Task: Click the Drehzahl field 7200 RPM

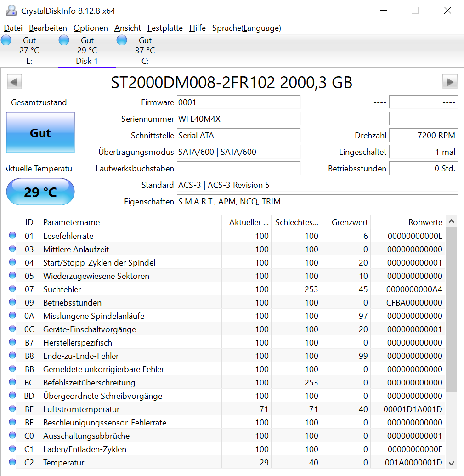Action: [x=423, y=136]
